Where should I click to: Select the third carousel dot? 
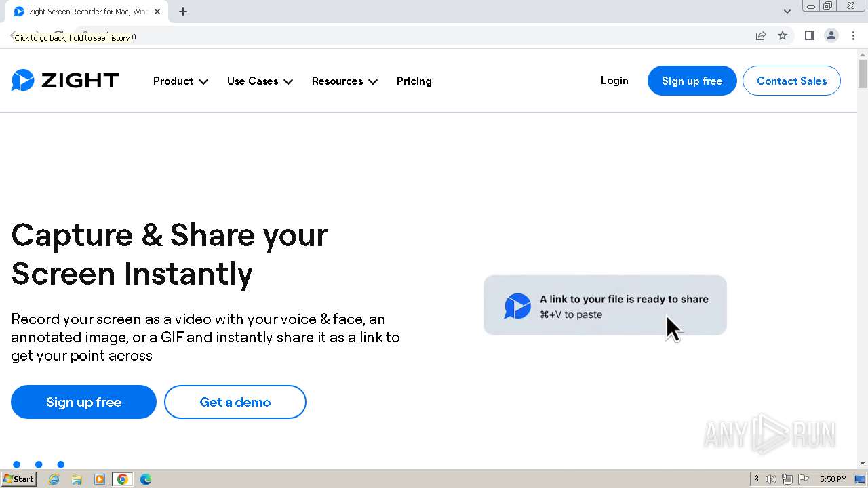pyautogui.click(x=61, y=464)
